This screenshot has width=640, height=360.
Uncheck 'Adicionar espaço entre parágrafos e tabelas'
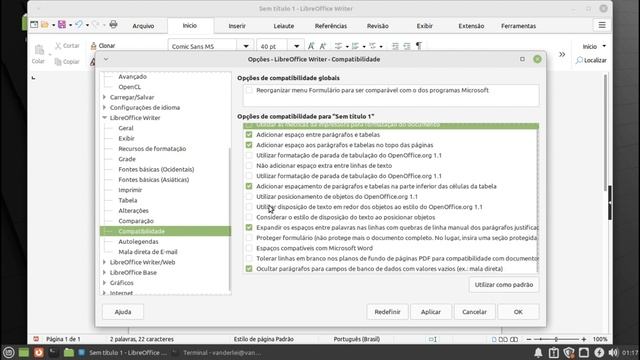249,135
